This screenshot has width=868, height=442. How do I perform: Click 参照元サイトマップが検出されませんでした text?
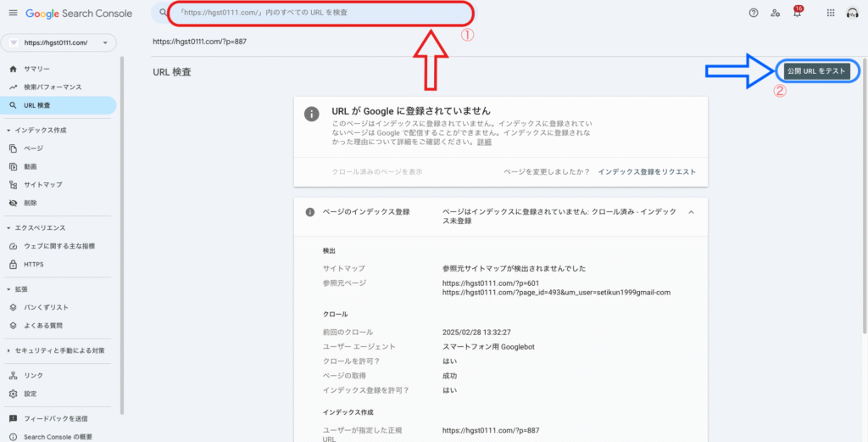tap(515, 269)
